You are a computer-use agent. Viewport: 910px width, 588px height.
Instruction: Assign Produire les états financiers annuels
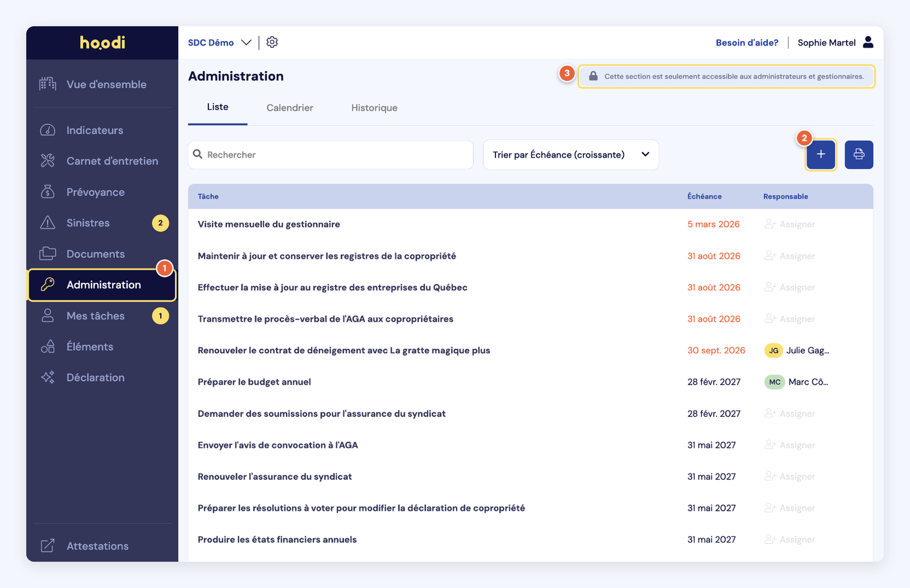click(x=790, y=539)
